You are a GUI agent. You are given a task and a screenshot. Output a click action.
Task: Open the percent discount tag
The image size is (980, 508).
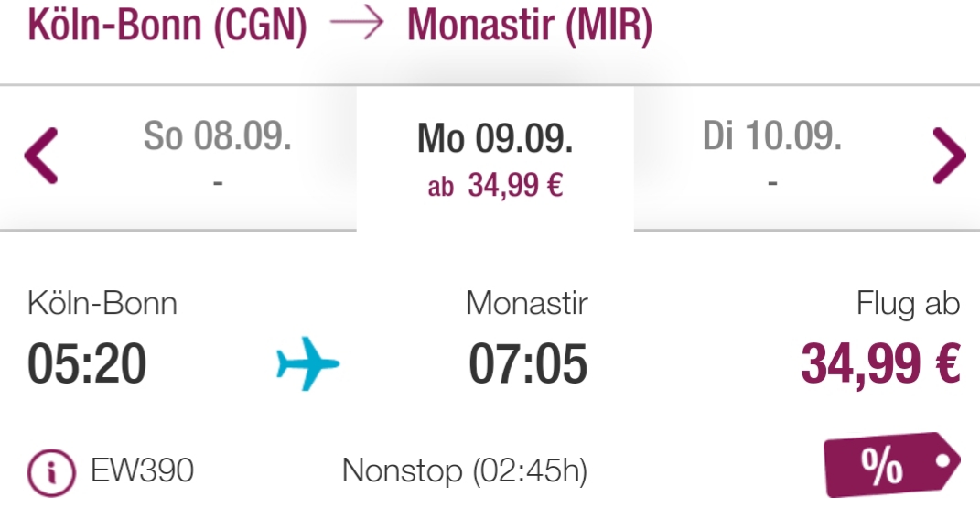tap(892, 464)
